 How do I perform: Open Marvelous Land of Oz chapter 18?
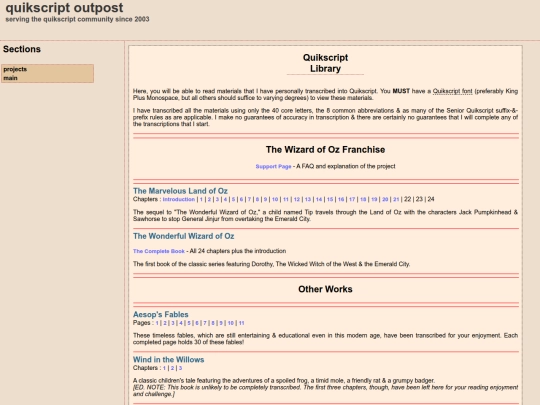point(363,199)
